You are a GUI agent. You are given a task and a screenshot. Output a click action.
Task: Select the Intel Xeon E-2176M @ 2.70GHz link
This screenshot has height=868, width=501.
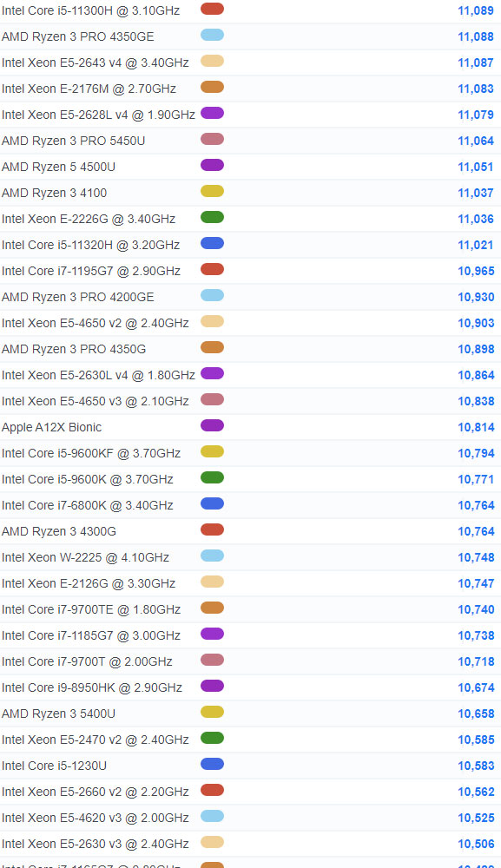click(89, 89)
